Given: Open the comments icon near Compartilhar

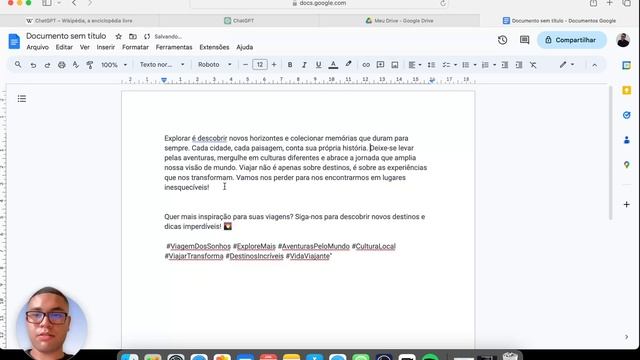Looking at the screenshot, I should click(524, 40).
